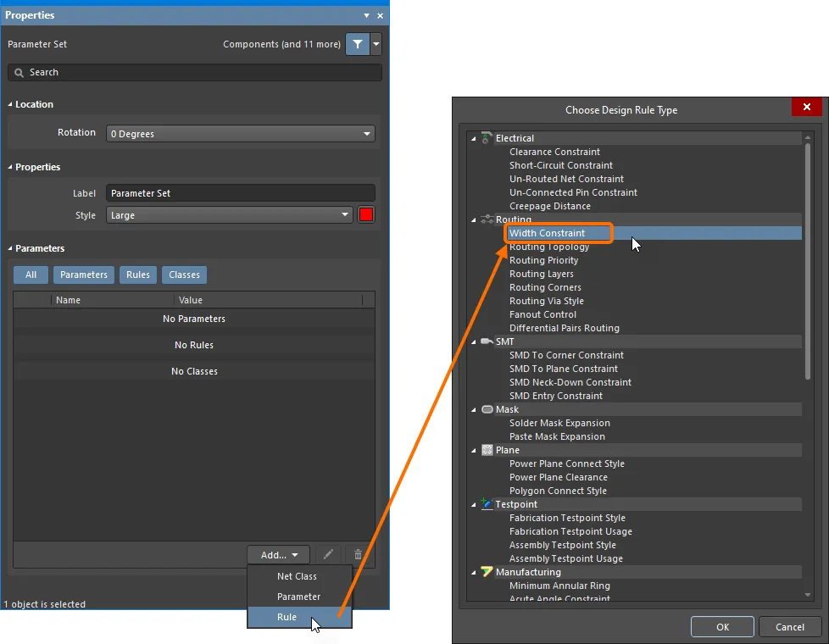The height and width of the screenshot is (644, 829).
Task: Open the Add... dropdown button
Action: [x=278, y=555]
